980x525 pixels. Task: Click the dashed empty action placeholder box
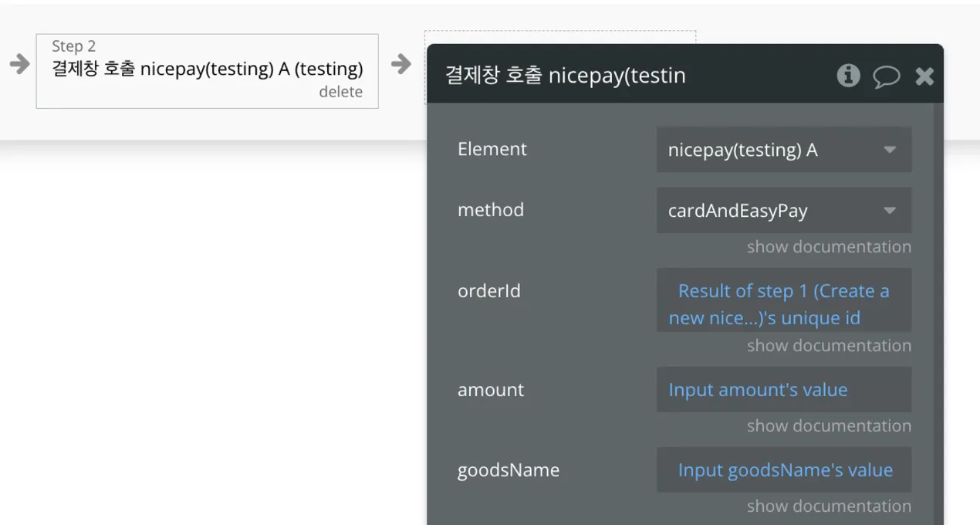pos(559,37)
